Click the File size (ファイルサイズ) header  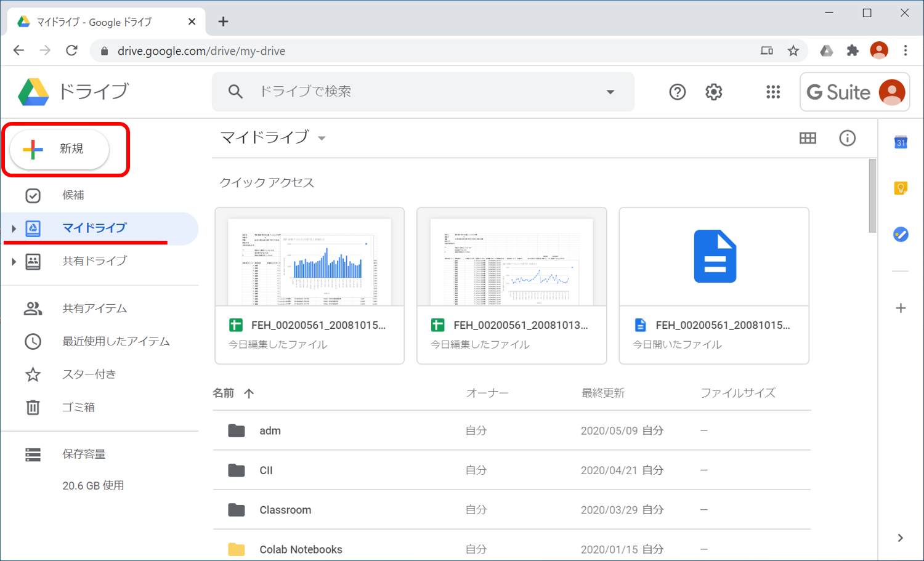click(738, 393)
